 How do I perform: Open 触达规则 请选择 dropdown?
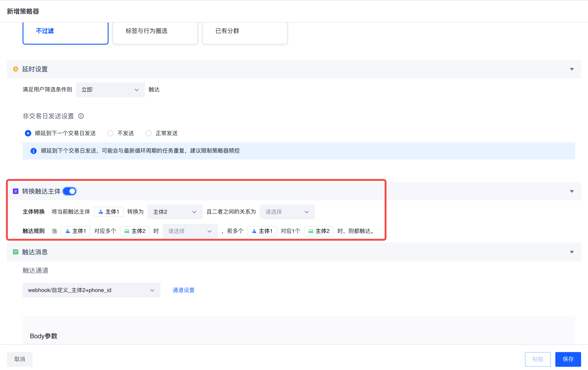pos(189,231)
